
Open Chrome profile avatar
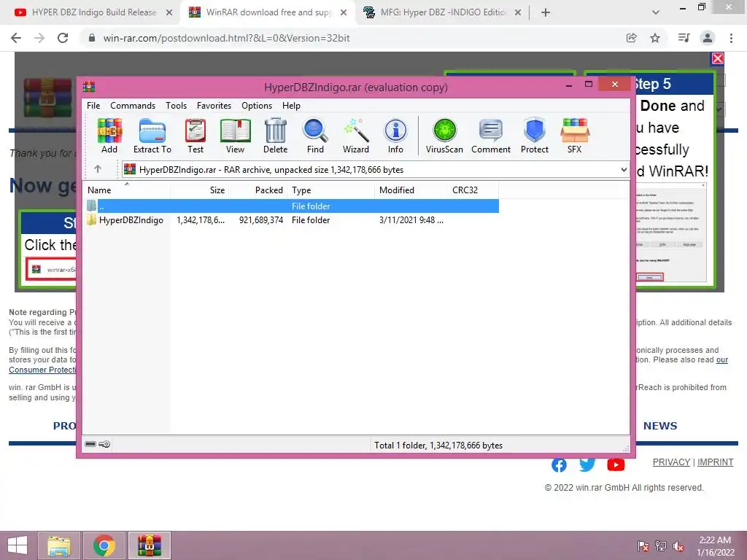pyautogui.click(x=708, y=38)
